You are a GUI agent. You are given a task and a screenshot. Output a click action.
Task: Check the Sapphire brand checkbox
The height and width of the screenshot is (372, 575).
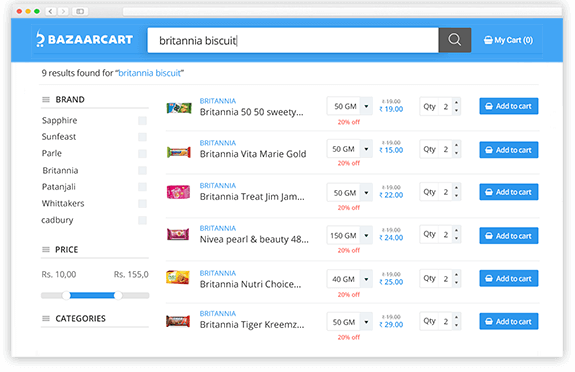click(x=143, y=121)
